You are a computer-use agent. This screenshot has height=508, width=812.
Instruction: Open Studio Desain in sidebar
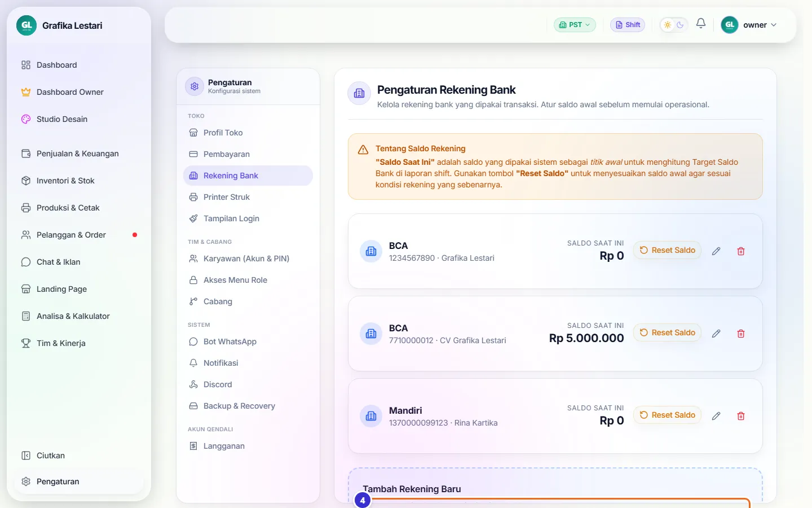point(79,119)
